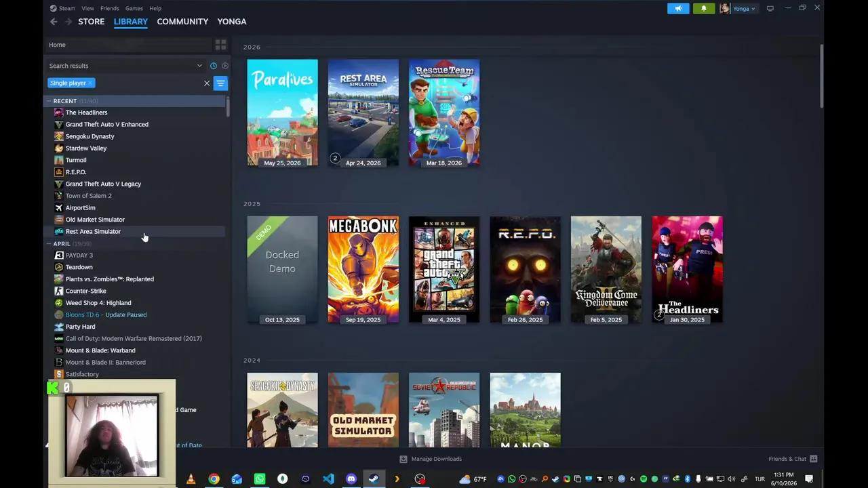
Task: Select Teardown in the game list
Action: (x=79, y=267)
